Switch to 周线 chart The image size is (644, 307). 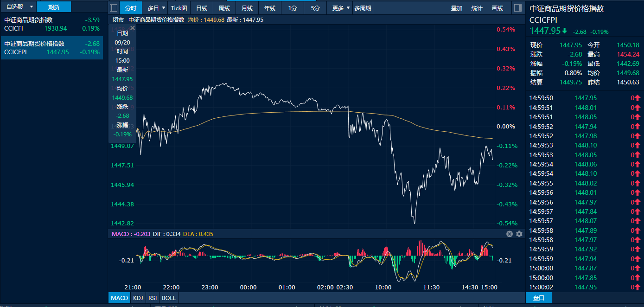coord(224,8)
